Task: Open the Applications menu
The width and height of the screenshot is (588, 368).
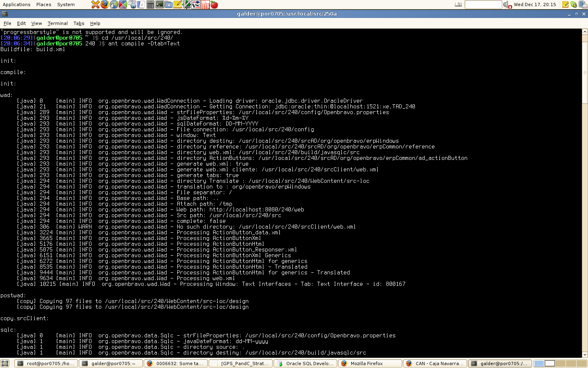Action: [x=16, y=4]
